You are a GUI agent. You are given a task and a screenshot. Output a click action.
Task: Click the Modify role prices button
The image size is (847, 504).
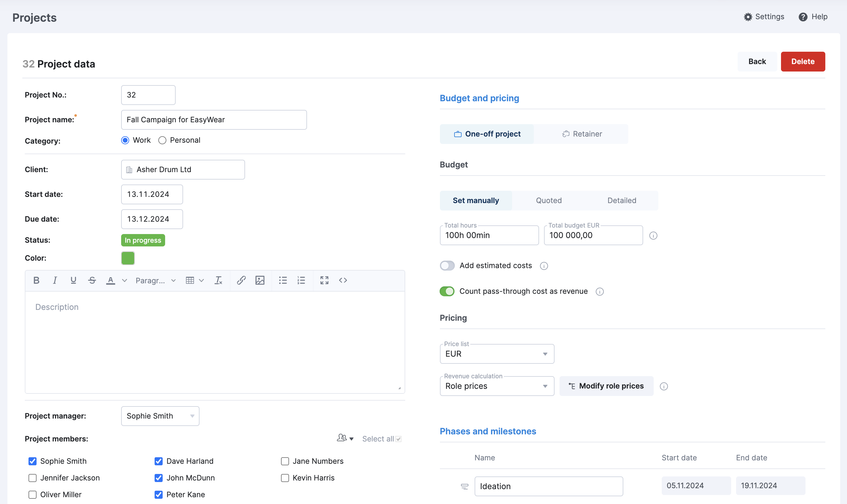606,386
